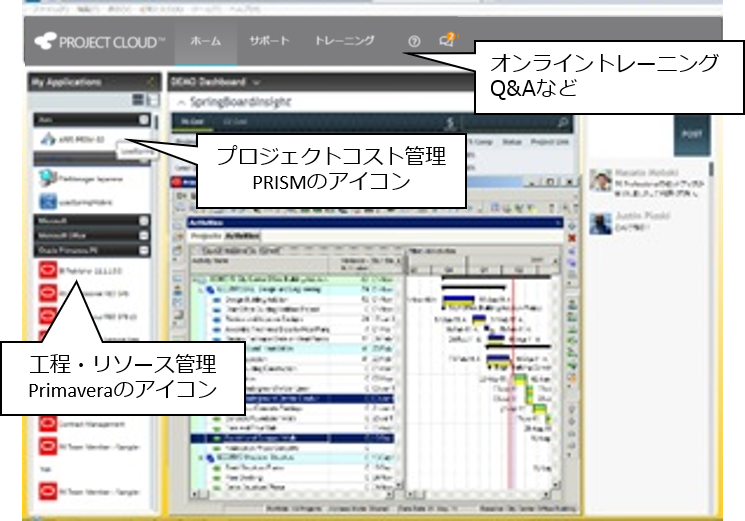
Task: Collapse the Microsoft application group
Action: point(144,221)
